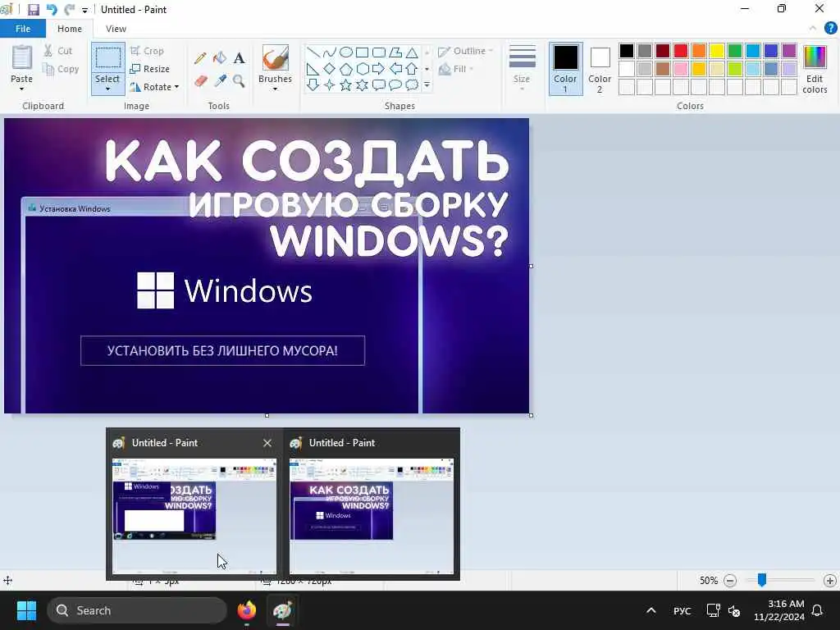Open the File menu
840x630 pixels.
click(x=22, y=29)
